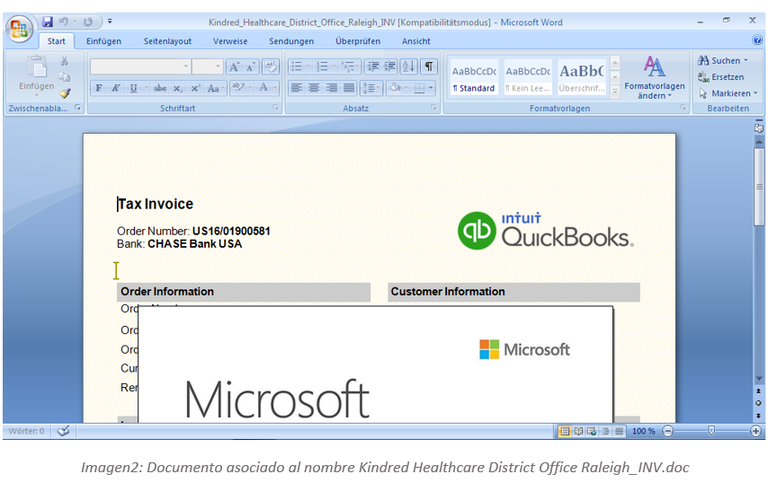The width and height of the screenshot is (768, 483).
Task: Switch to Start ribbon tab
Action: [56, 41]
